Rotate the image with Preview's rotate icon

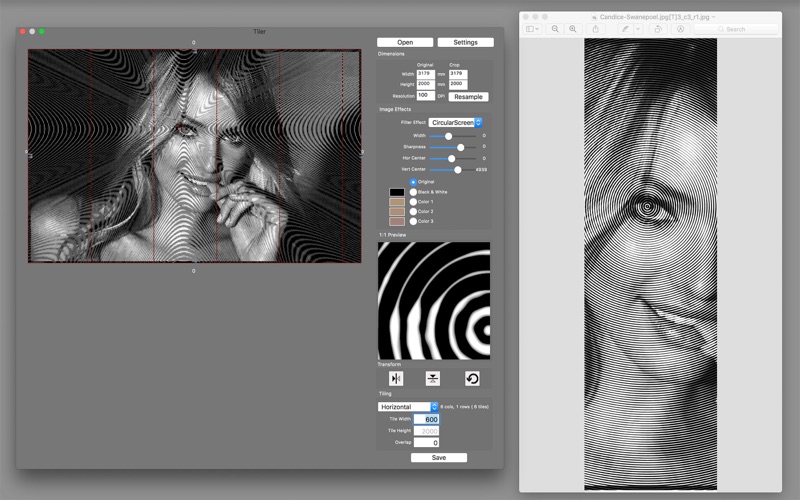(658, 29)
